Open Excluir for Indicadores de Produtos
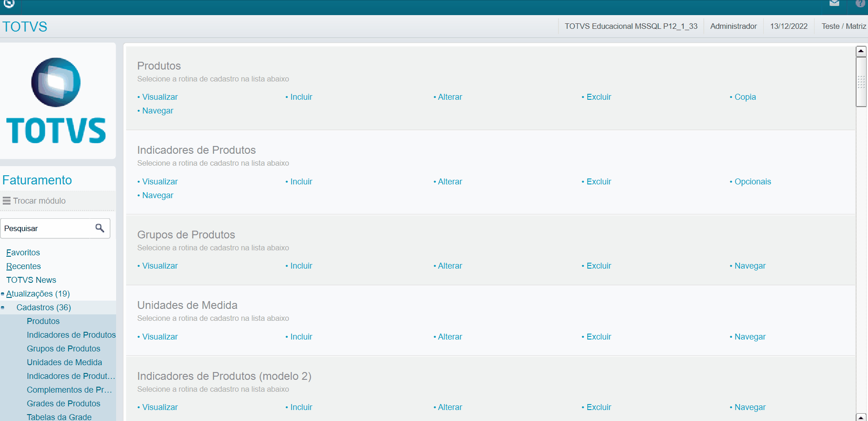Screen dimensions: 868x421 (x=599, y=182)
